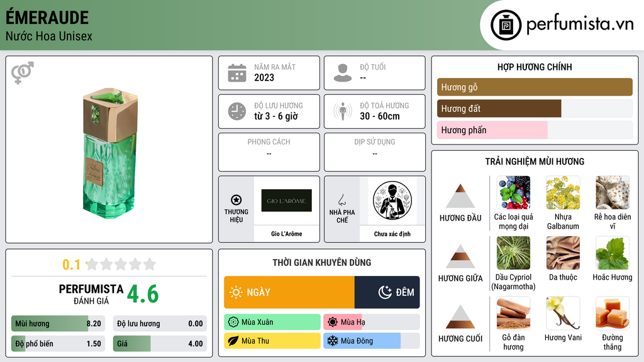Select the Hoắc Hương note image
This screenshot has width=644, height=362.
point(613,253)
